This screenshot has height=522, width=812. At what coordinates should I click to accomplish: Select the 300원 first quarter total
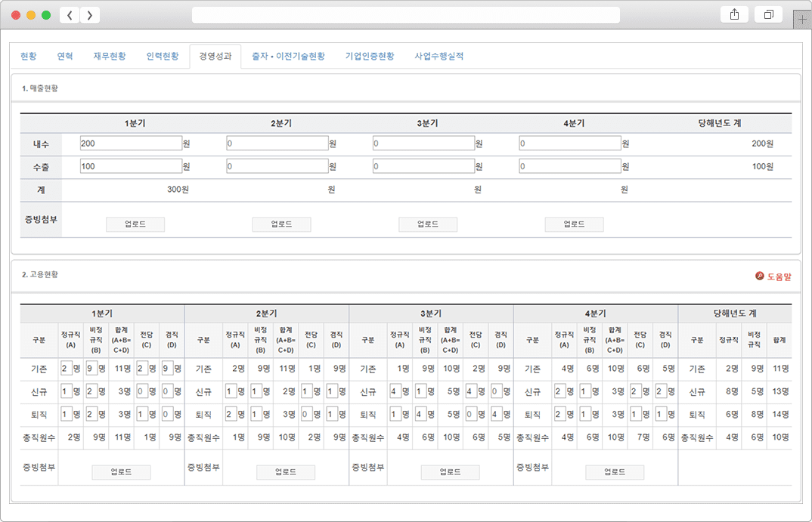[x=178, y=190]
